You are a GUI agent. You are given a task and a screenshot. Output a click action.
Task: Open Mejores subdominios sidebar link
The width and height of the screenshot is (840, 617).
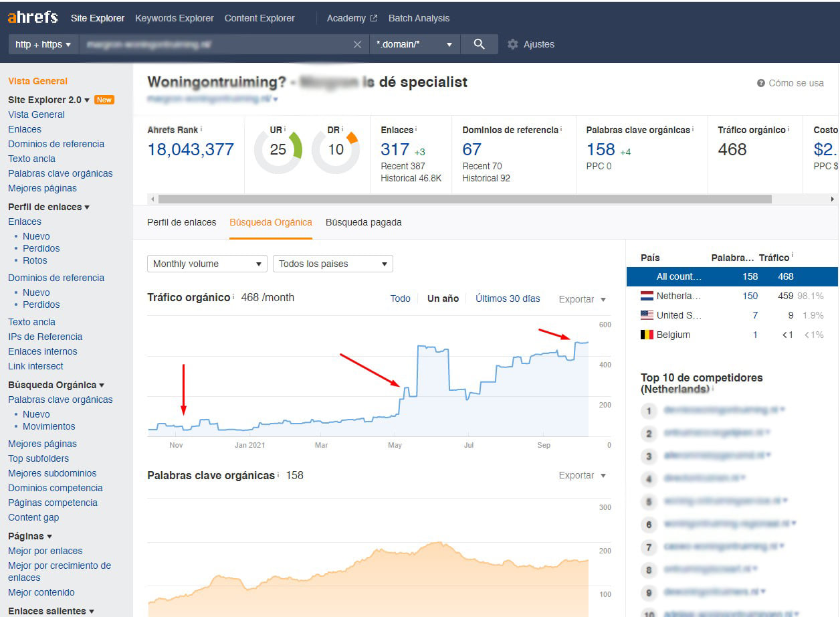(52, 473)
